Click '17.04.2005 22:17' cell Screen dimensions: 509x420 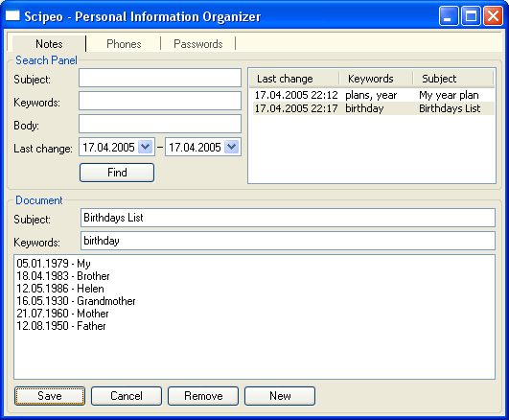click(296, 108)
